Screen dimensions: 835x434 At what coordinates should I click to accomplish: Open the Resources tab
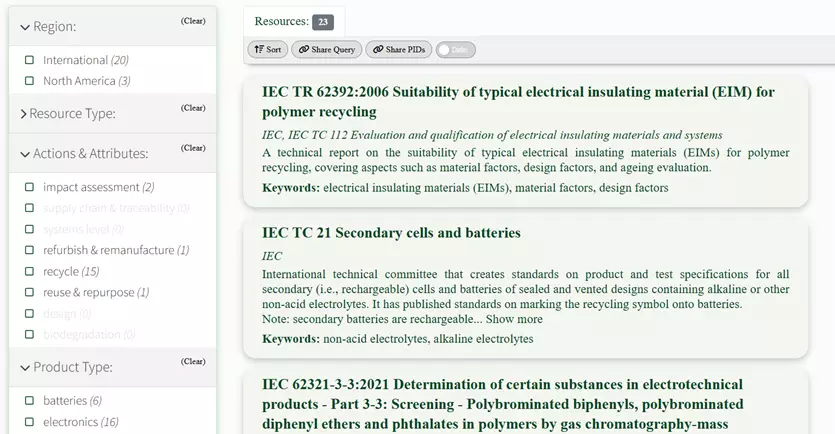pos(294,22)
